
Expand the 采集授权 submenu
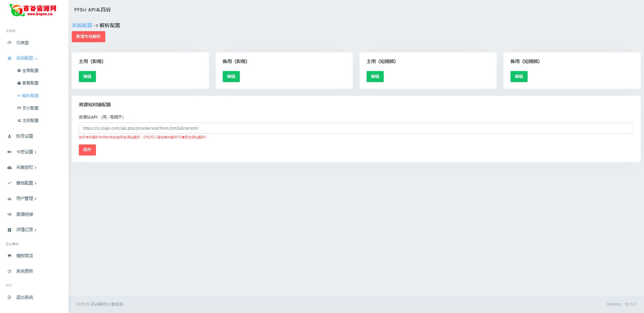pos(26,168)
